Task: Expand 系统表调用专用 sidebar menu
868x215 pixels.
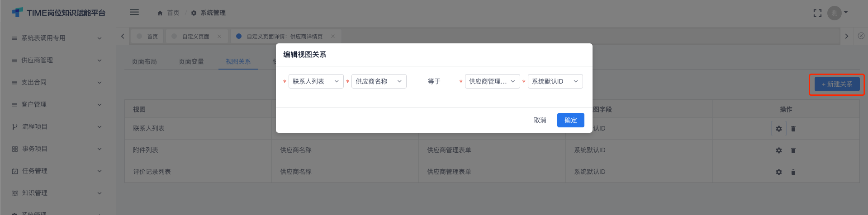Action: pos(58,38)
